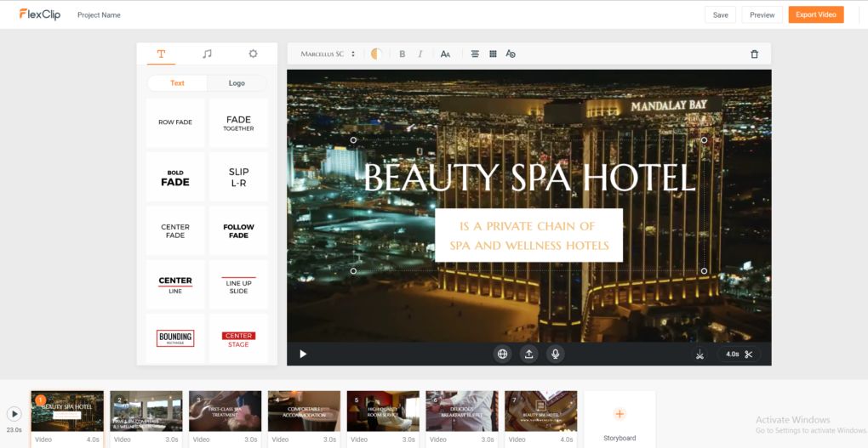Select the Text tab icon
Image resolution: width=868 pixels, height=448 pixels.
pos(161,54)
